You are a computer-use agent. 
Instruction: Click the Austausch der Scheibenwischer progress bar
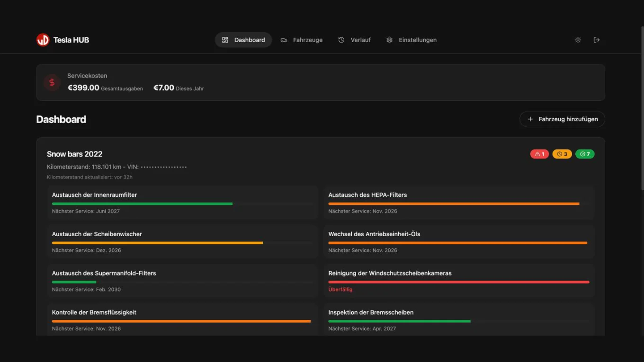coord(182,243)
